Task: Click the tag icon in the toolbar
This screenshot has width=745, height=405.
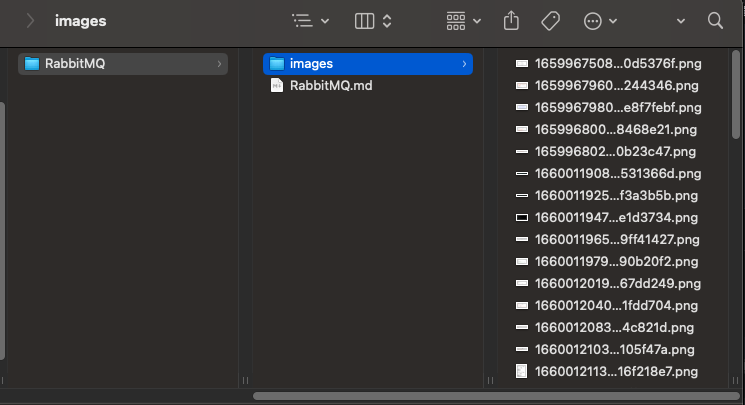Action: click(x=550, y=21)
